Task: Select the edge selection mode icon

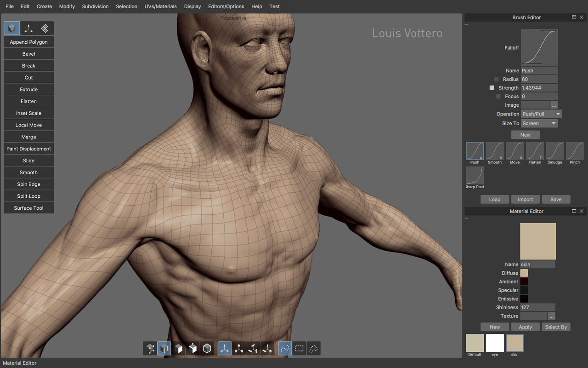Action: (164, 349)
